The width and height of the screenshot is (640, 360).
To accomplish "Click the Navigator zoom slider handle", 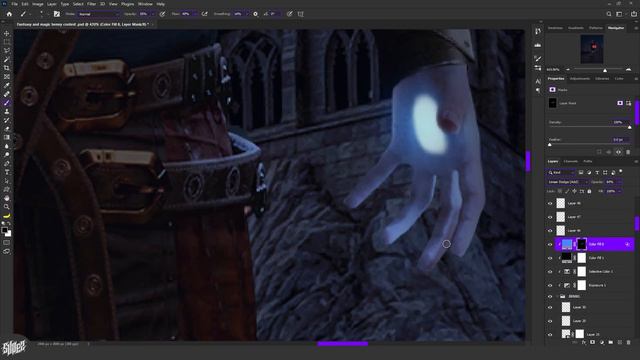I will (x=605, y=70).
